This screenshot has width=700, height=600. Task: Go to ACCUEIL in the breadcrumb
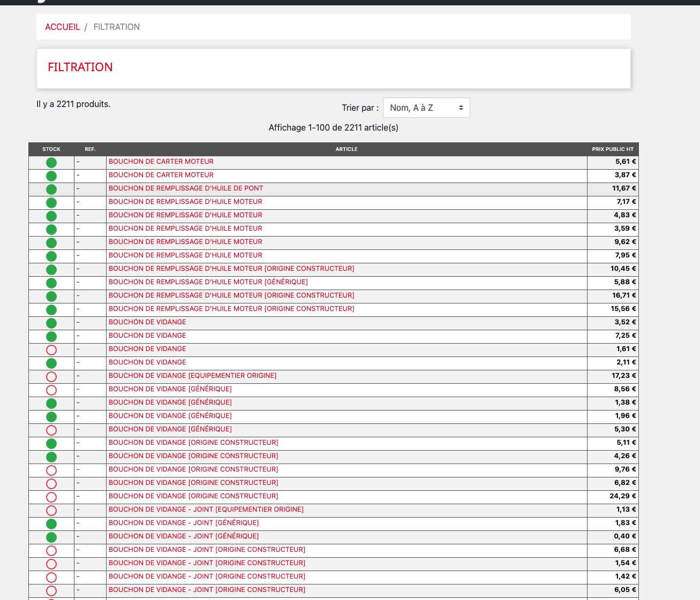pos(62,27)
